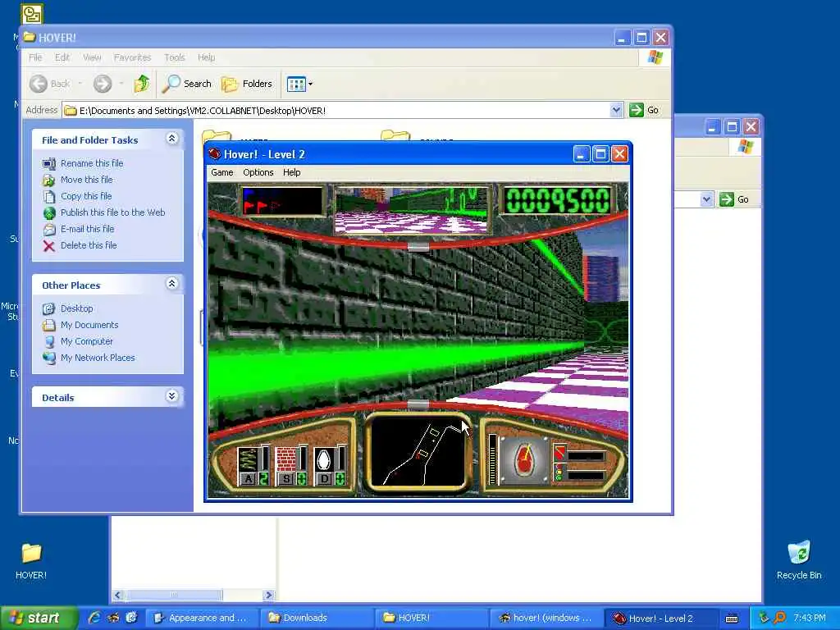Click the red shield status indicator icon
Image resolution: width=840 pixels, height=630 pixels.
(x=559, y=454)
